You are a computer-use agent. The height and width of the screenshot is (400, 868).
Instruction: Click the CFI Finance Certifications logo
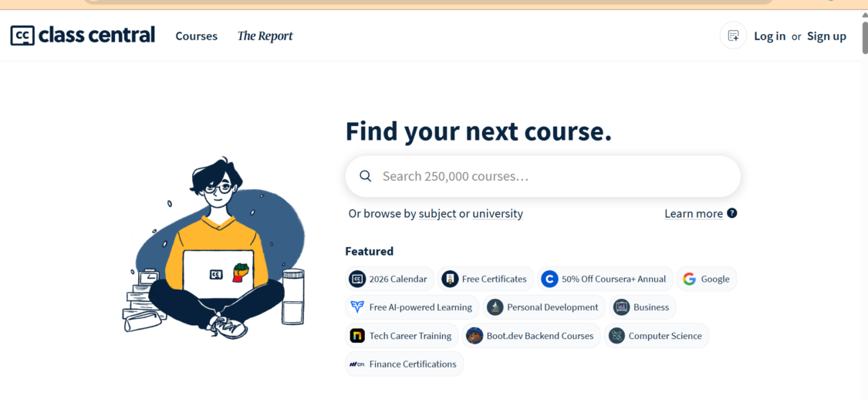pyautogui.click(x=356, y=364)
